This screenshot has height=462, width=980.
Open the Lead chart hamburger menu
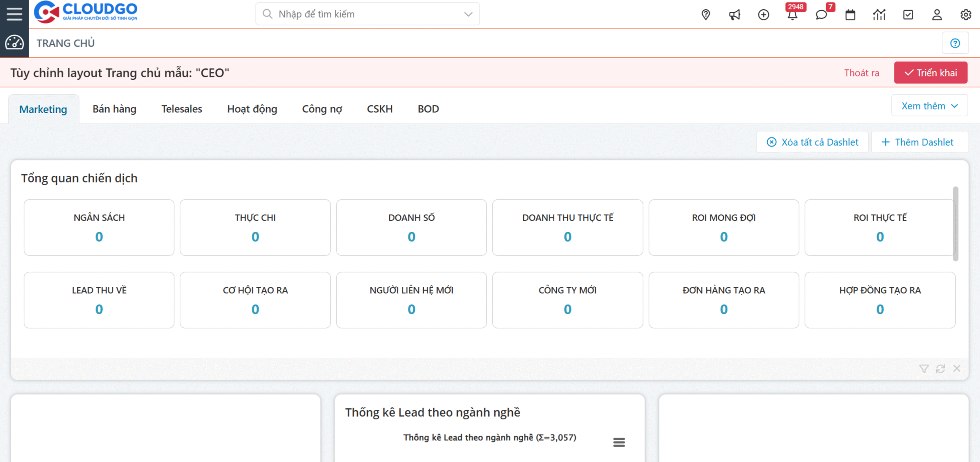click(619, 442)
